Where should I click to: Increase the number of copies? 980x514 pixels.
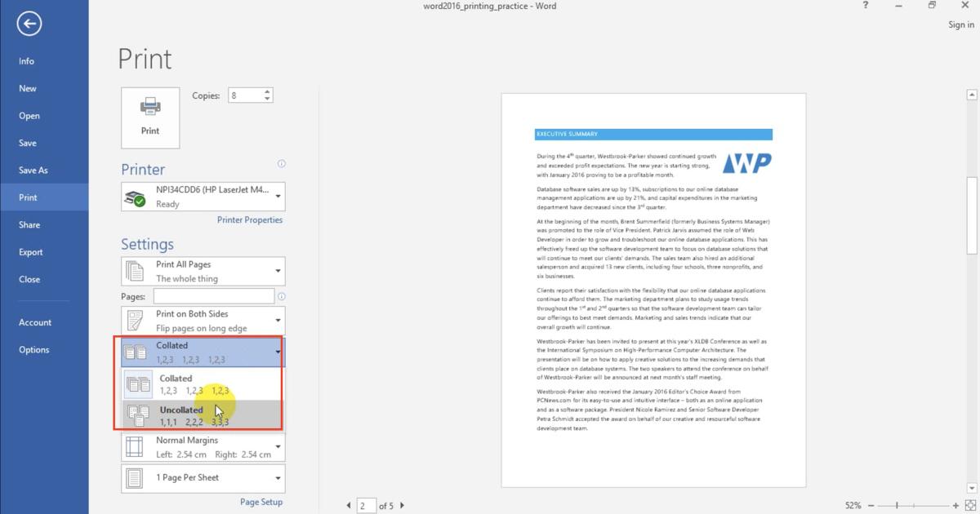(x=268, y=92)
